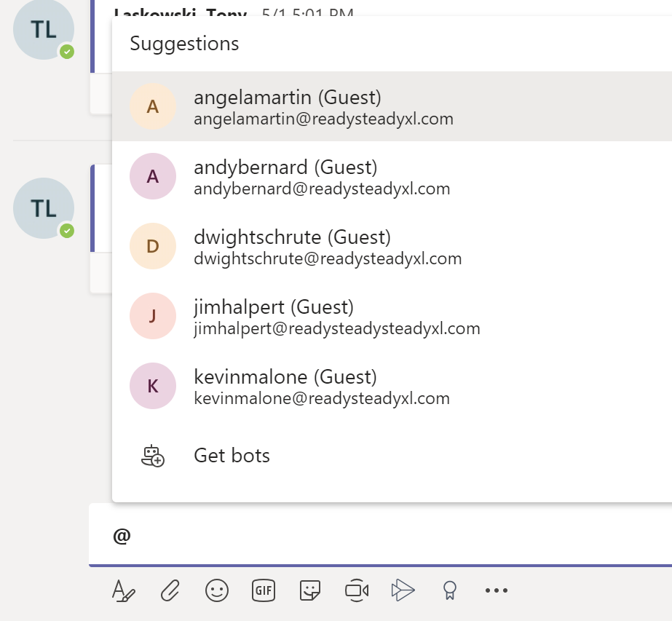Open Tony Laskowski's profile picture
The width and height of the screenshot is (672, 621).
coord(43,29)
